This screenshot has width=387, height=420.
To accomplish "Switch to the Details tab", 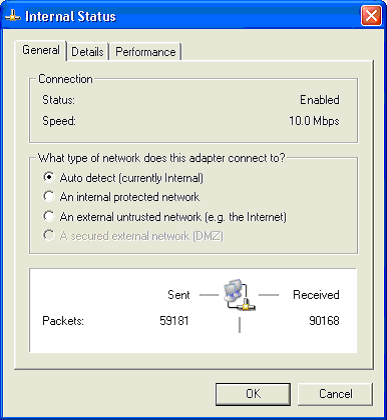I will (87, 52).
